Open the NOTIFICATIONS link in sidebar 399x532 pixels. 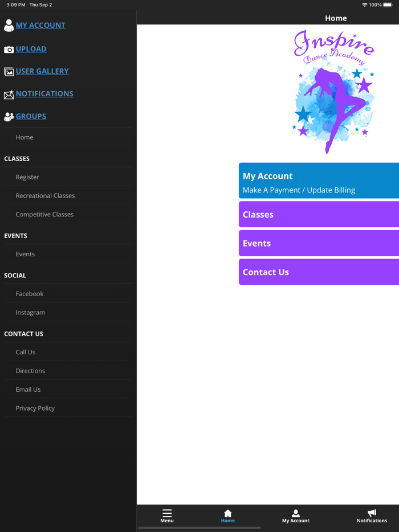[x=44, y=93]
